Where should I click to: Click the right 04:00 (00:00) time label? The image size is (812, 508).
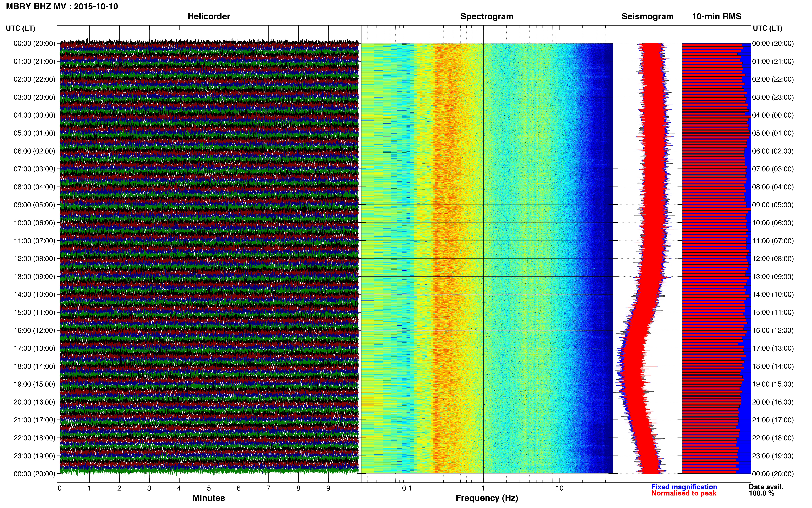773,115
